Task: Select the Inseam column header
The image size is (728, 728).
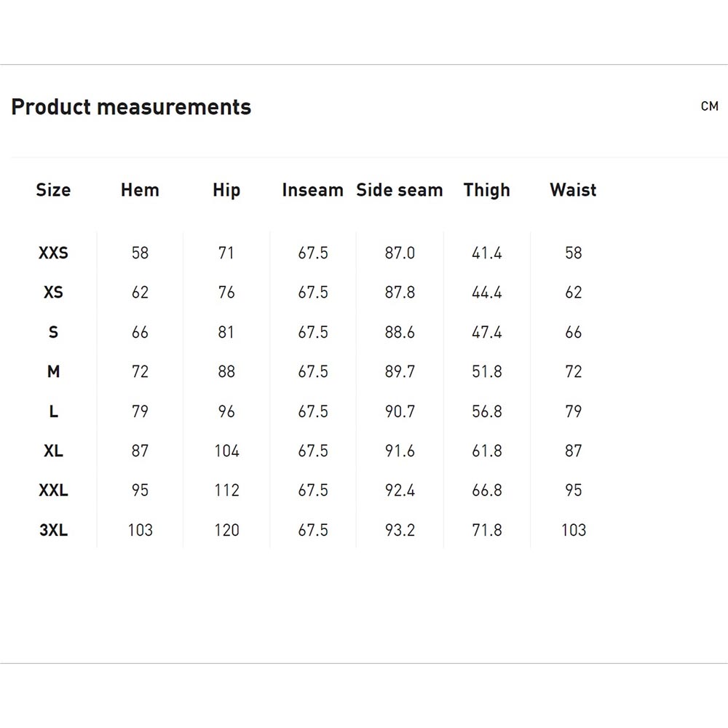Action: click(x=313, y=190)
